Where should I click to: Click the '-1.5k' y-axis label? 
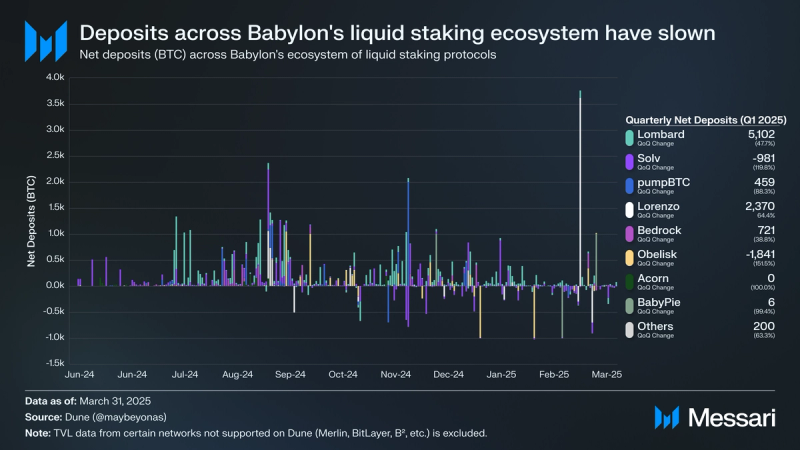click(x=55, y=363)
